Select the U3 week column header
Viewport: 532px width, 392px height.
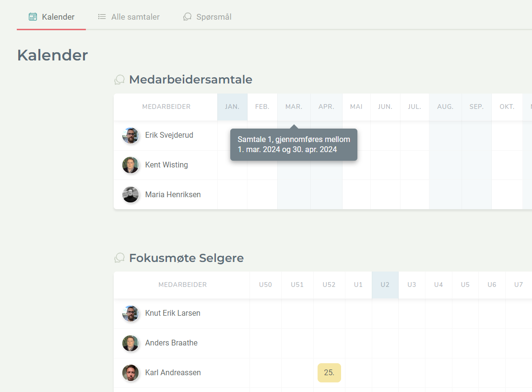point(412,285)
